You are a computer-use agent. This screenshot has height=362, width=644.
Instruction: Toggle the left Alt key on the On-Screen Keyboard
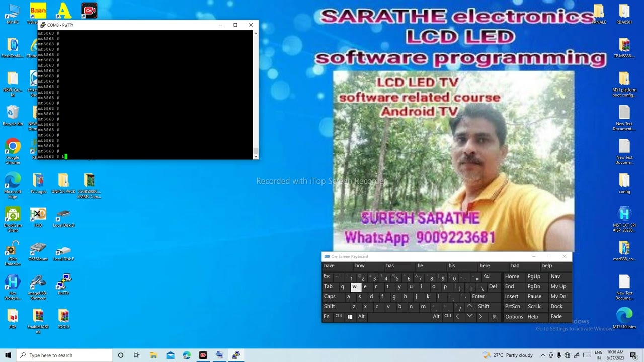361,316
